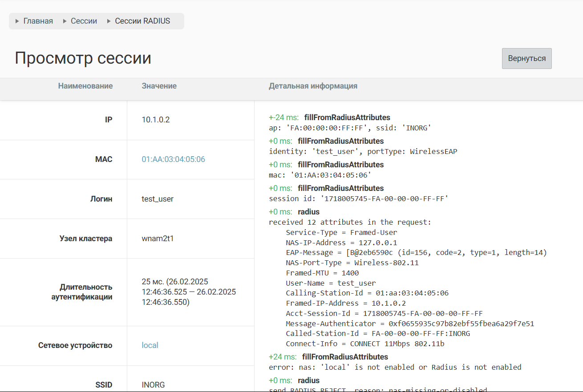Viewport: 583px width, 392px height.
Task: Click the first +-24 ms timestamp
Action: [283, 117]
